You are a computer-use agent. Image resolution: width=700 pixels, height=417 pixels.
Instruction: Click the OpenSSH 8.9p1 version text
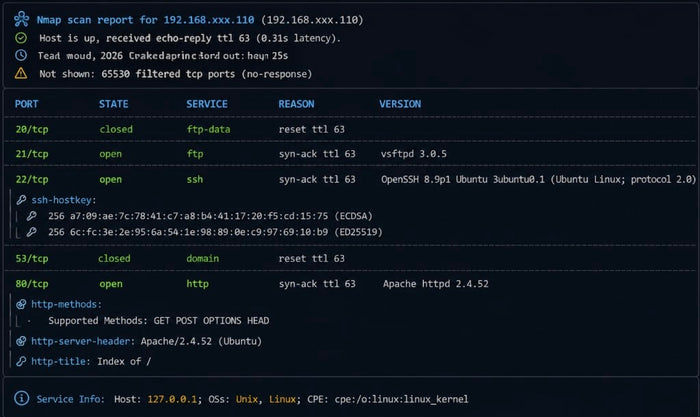[x=538, y=179]
